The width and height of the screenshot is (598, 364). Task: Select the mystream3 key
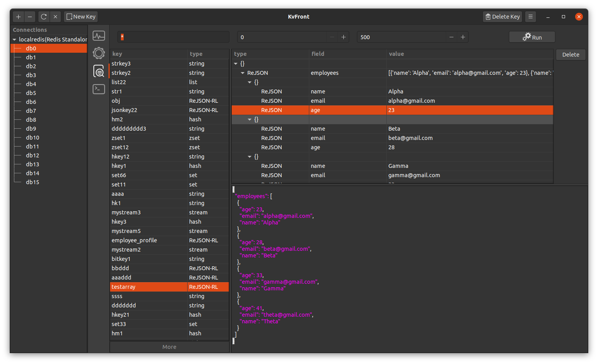[x=169, y=212]
